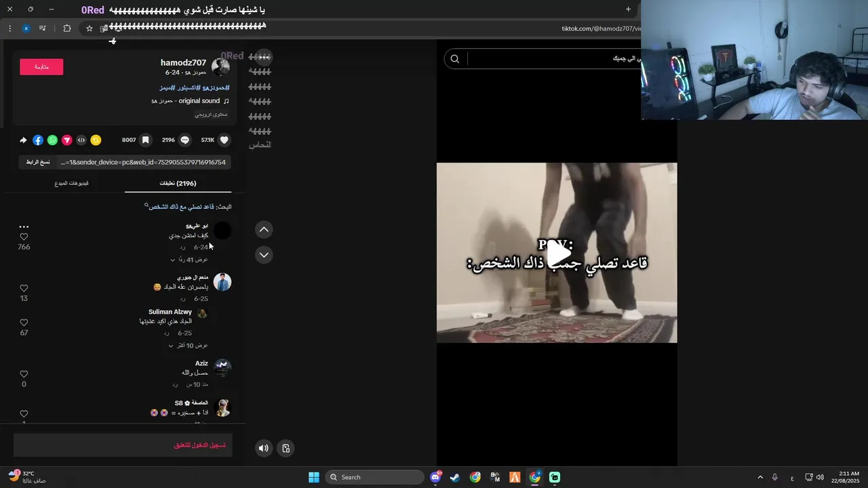This screenshot has width=868, height=488.
Task: Mute the video with the speaker button
Action: (x=264, y=448)
